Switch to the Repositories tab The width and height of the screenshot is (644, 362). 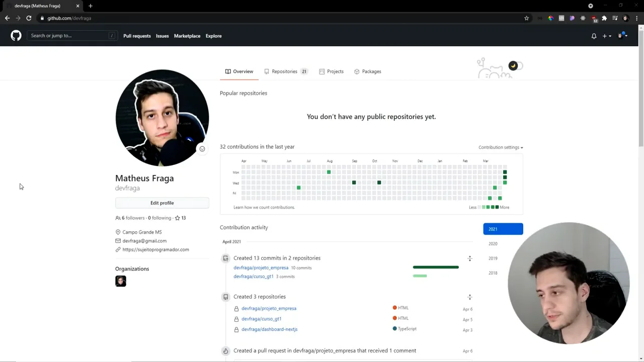coord(286,71)
